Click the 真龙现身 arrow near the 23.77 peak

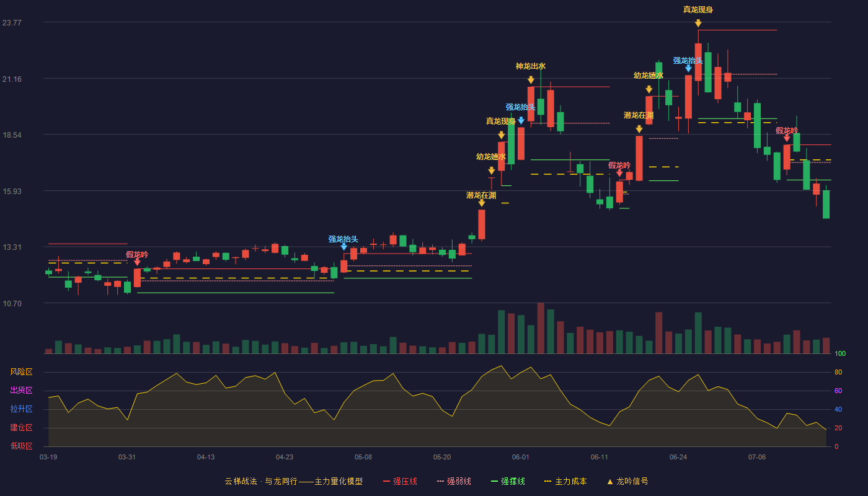[698, 24]
